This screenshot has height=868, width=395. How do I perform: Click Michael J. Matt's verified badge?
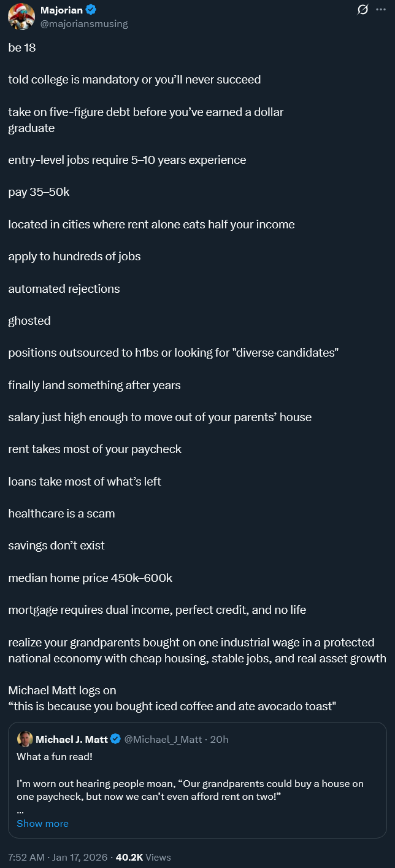115,739
